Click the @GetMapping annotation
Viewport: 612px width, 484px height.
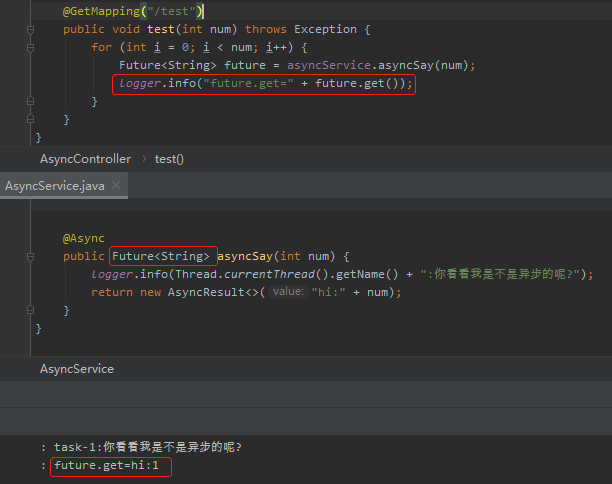[x=101, y=11]
